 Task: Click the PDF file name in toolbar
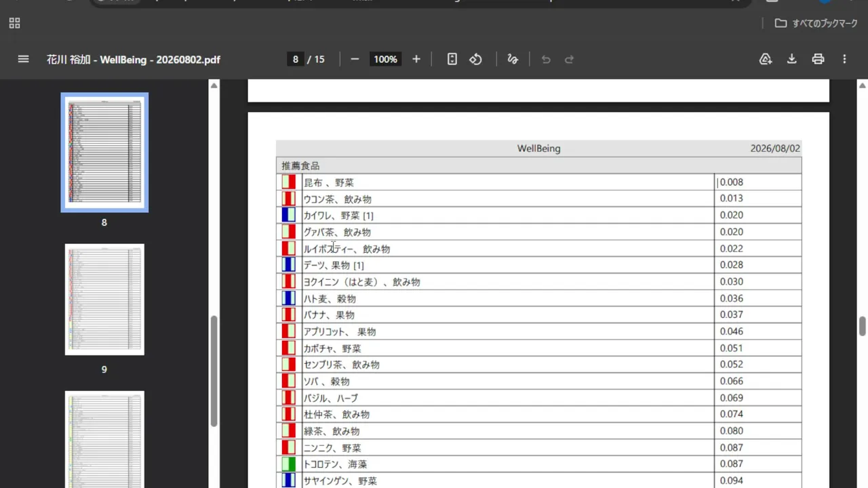pos(134,59)
